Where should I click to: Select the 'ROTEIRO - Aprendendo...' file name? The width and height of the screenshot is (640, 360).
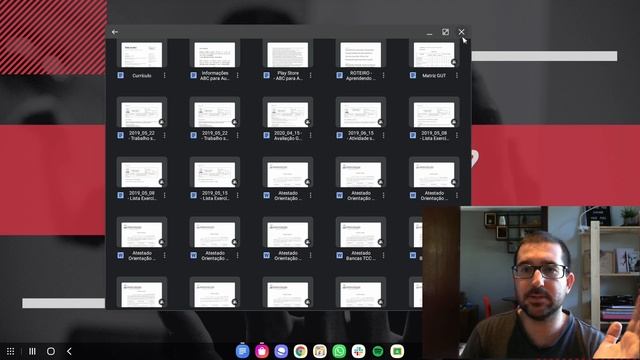pyautogui.click(x=361, y=76)
